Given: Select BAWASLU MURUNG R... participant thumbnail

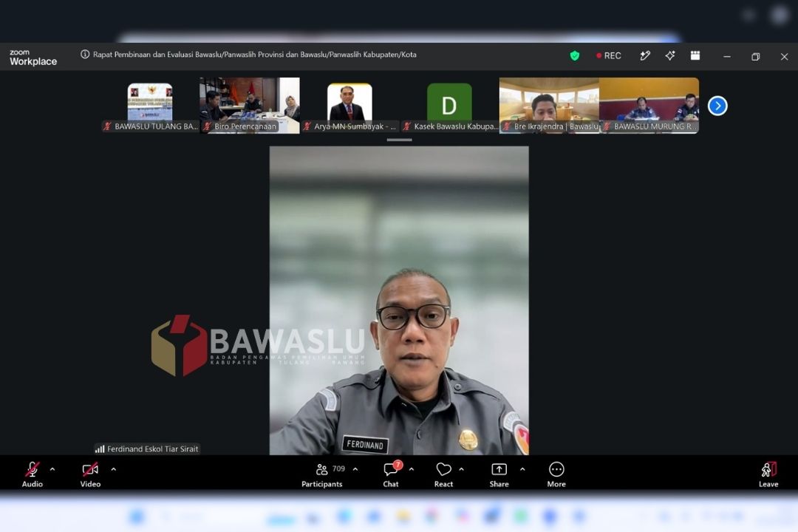Looking at the screenshot, I should (649, 106).
